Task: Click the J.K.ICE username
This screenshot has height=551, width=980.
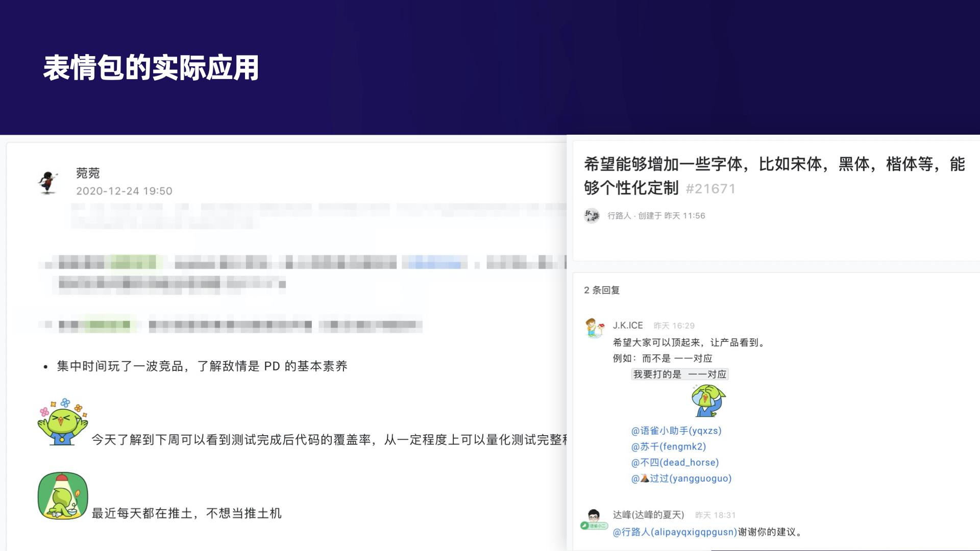Action: click(x=628, y=325)
